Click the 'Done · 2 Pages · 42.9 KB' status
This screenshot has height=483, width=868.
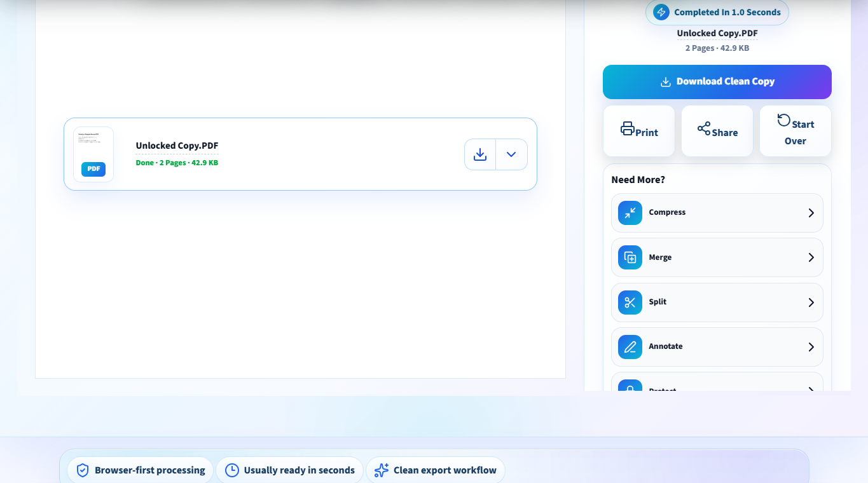[x=177, y=163]
